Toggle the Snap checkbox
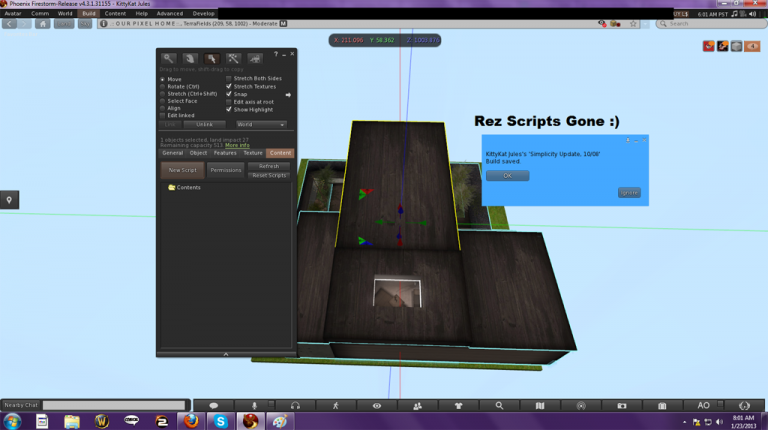The image size is (768, 430). point(229,94)
